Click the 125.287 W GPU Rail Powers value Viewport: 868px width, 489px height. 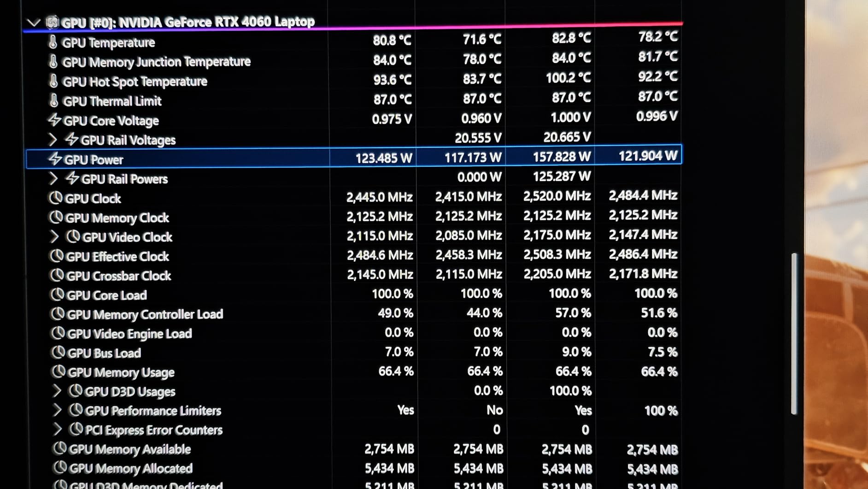(x=562, y=176)
